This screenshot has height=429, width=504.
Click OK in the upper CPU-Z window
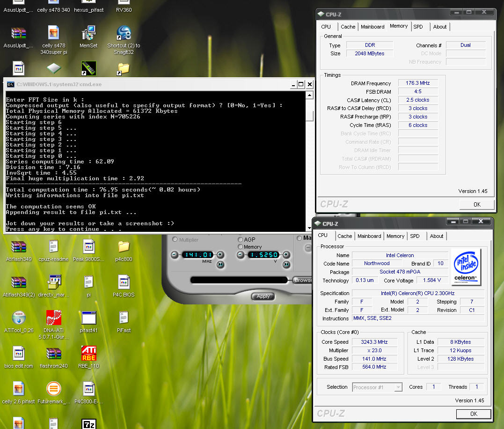pos(477,205)
